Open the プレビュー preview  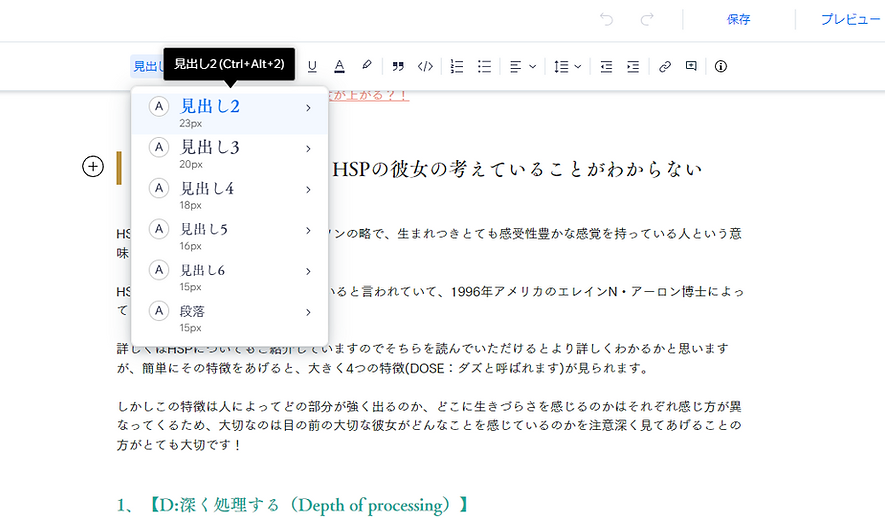851,20
